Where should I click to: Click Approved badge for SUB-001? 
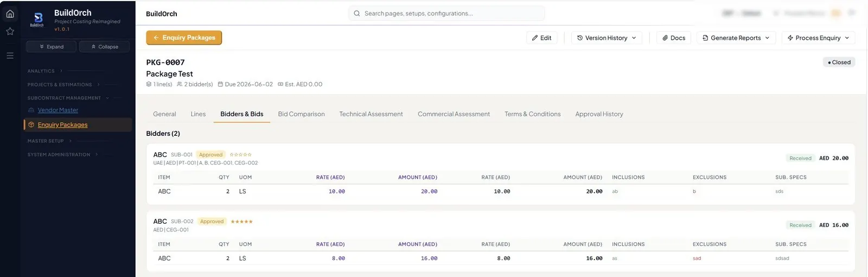[x=210, y=155]
